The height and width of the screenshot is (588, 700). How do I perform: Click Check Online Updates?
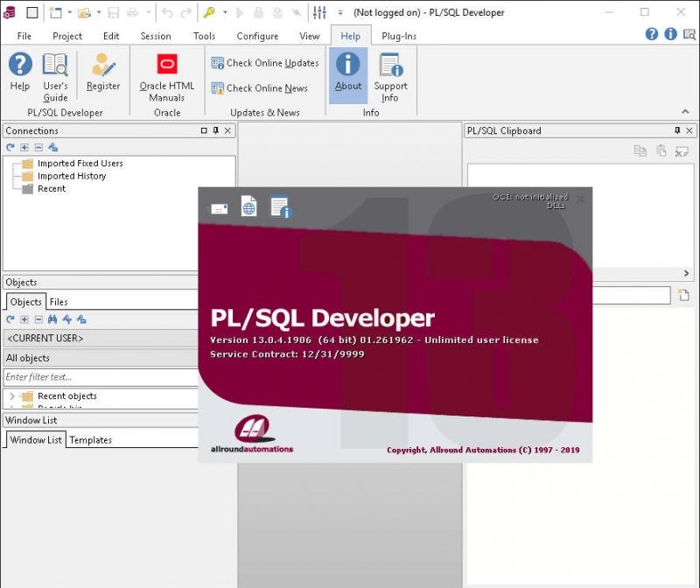click(264, 63)
